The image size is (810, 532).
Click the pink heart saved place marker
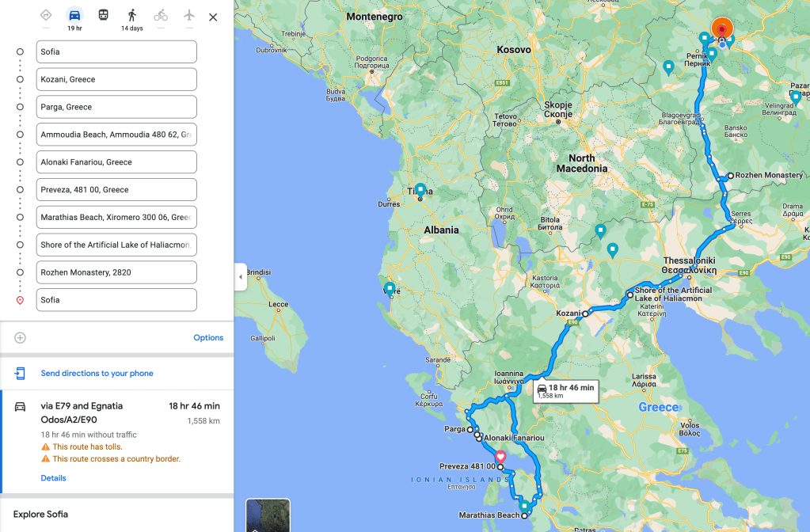pyautogui.click(x=500, y=457)
